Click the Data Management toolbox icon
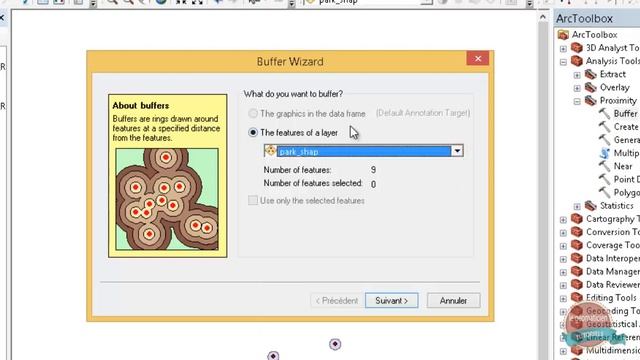The height and width of the screenshot is (360, 640). (x=577, y=271)
